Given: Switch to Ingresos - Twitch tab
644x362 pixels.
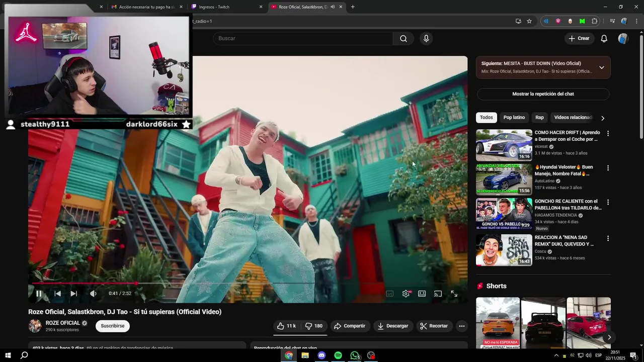Looking at the screenshot, I should click(x=226, y=7).
